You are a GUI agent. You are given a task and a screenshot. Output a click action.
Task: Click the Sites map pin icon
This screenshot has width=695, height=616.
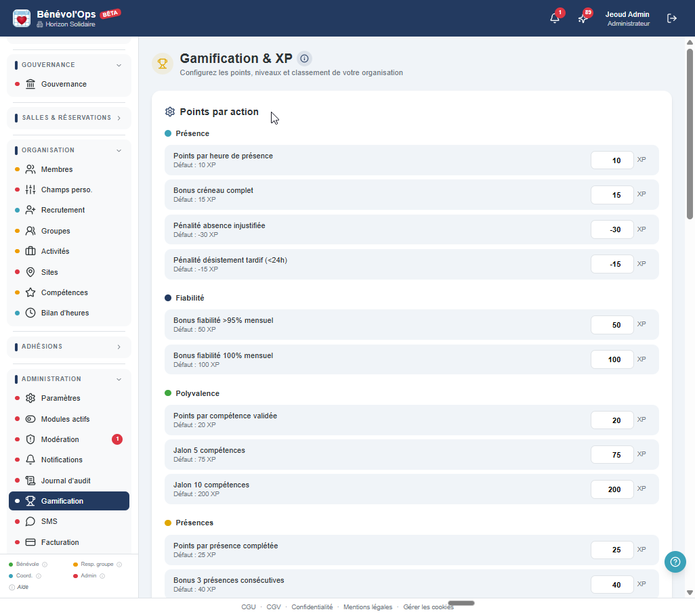tap(30, 272)
